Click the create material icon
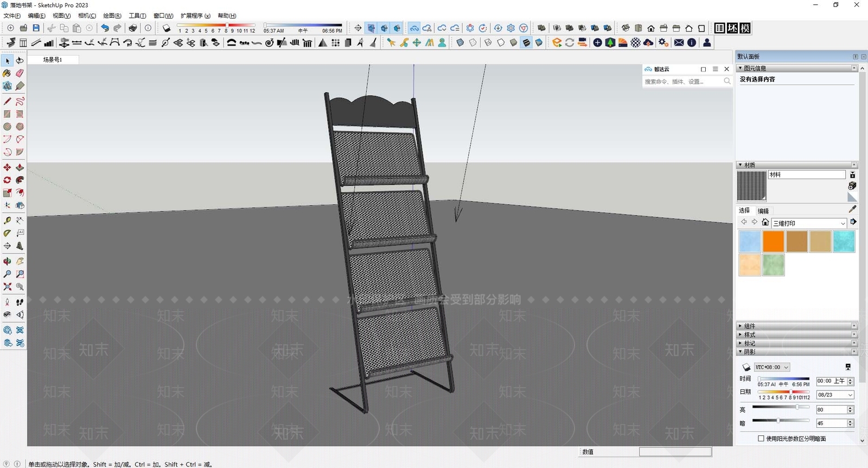This screenshot has height=468, width=868. (852, 186)
